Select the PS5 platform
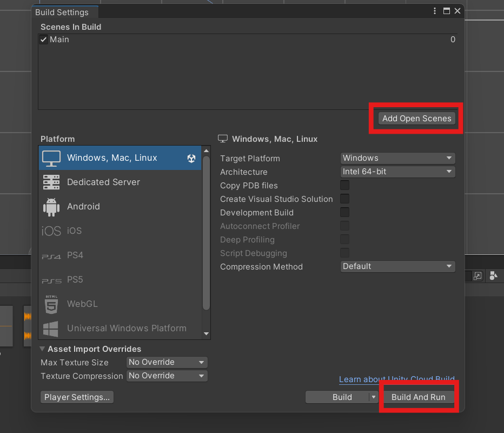Screen dimensions: 504x433 [x=120, y=279]
